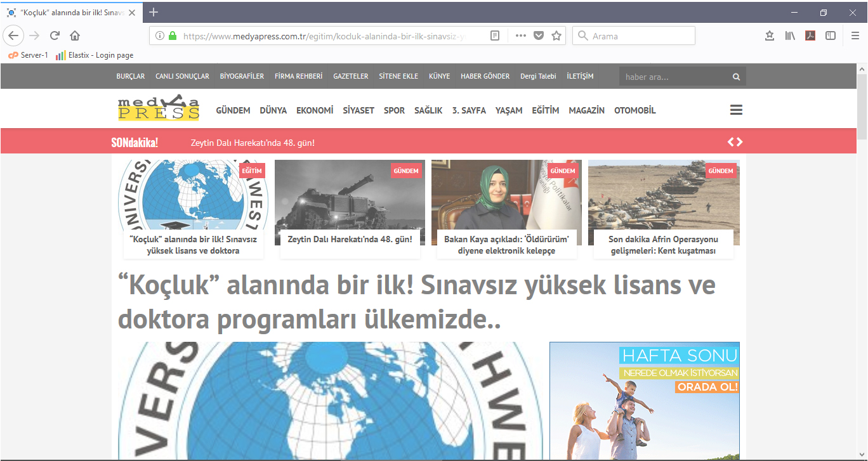Open a new browser tab
The height and width of the screenshot is (461, 868).
click(x=154, y=12)
